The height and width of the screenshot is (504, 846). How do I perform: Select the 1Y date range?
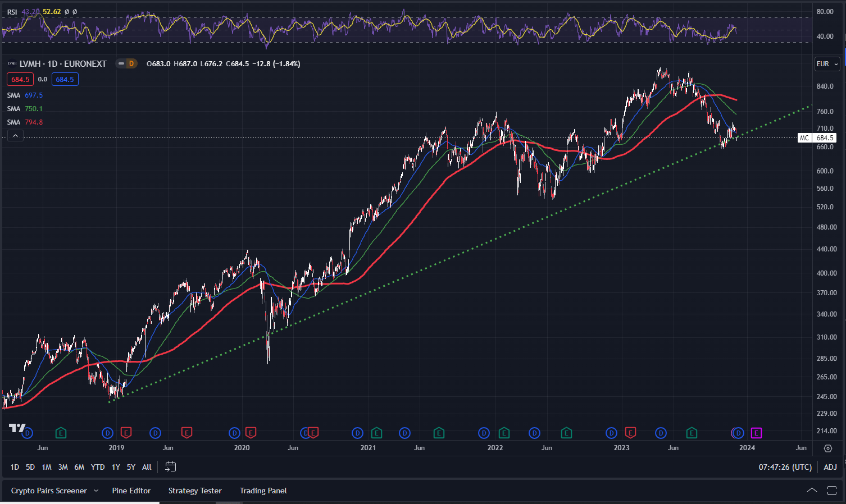pyautogui.click(x=116, y=467)
